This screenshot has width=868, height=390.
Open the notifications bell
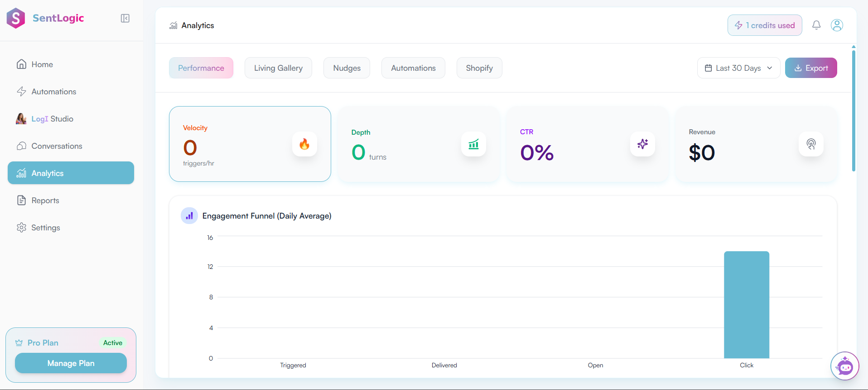(816, 25)
